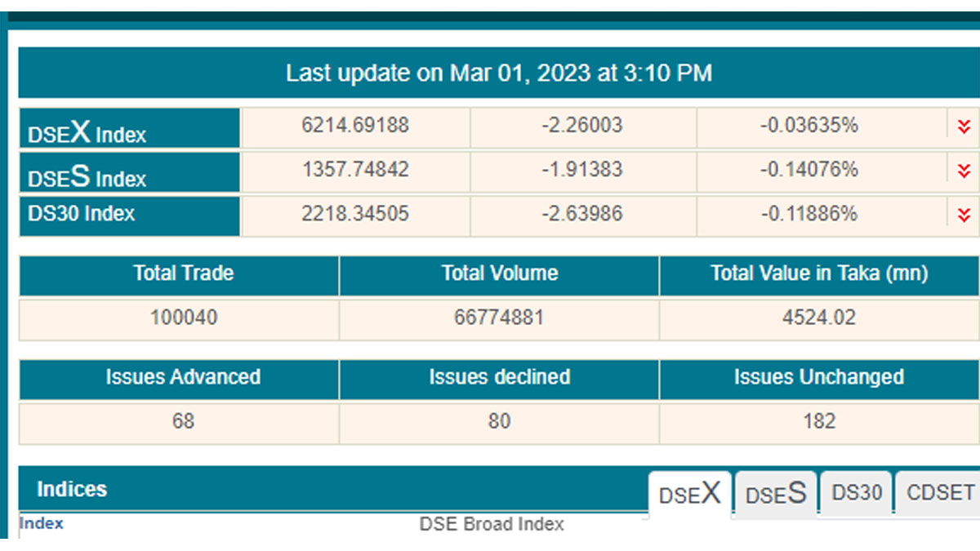This screenshot has height=551, width=980.
Task: Switch to the DSES tab
Action: [x=776, y=494]
